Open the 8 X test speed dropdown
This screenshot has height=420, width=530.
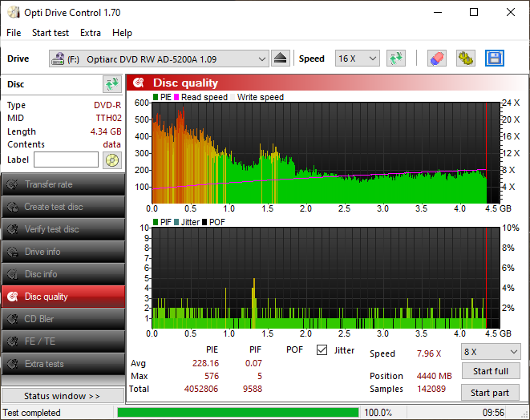point(490,352)
